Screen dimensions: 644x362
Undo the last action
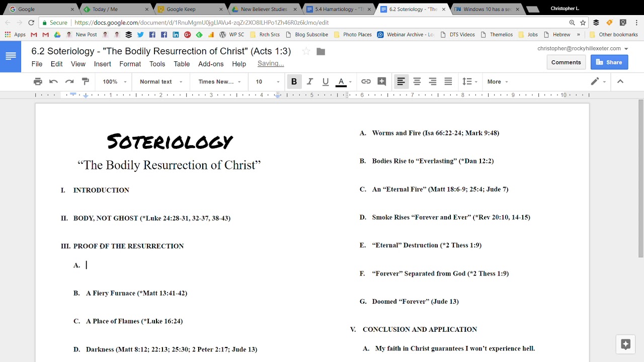point(53,81)
